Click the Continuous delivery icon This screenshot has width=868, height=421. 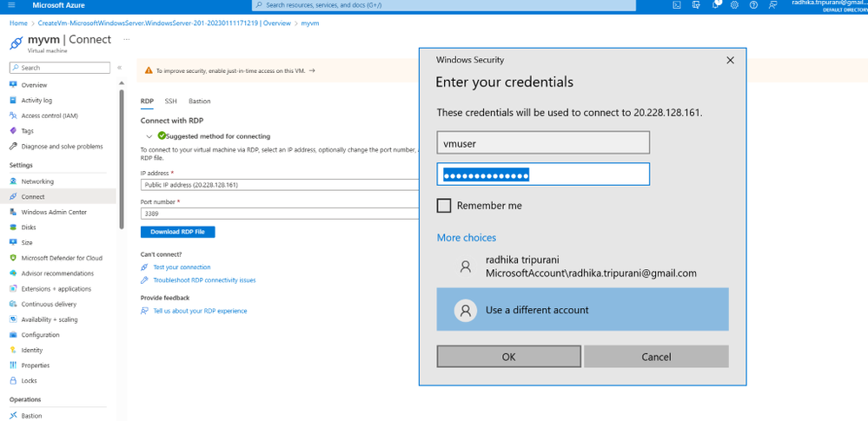13,305
